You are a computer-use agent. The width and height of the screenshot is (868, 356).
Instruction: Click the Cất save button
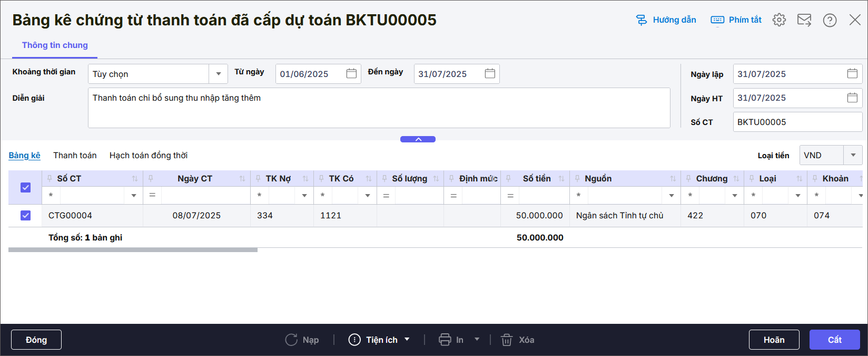tap(834, 340)
